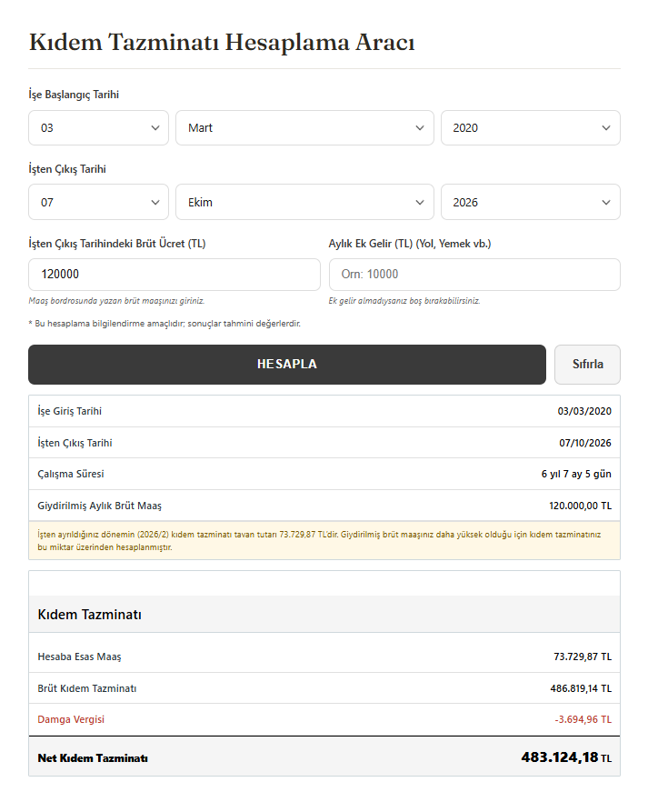Image resolution: width=648 pixels, height=812 pixels.
Task: Click the İşe Başlangıç Tarihi label
Action: coord(74,95)
